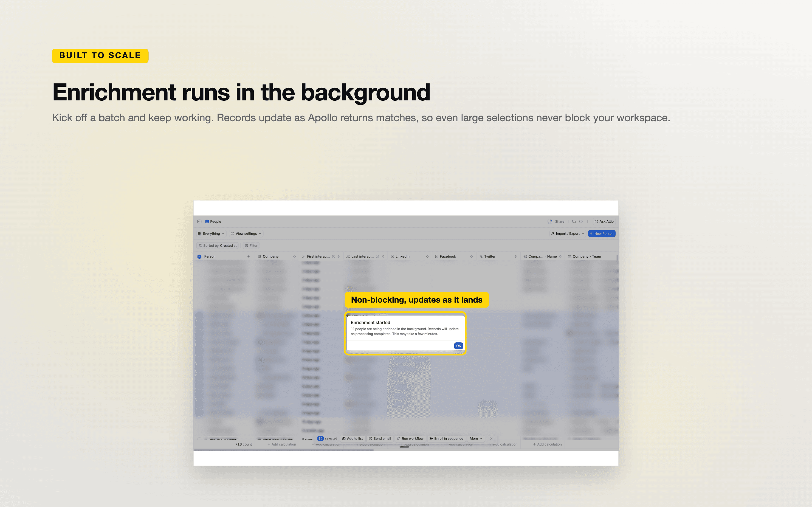Click the lightning icon in Twitter column
This screenshot has height=507, width=812.
pyautogui.click(x=516, y=257)
